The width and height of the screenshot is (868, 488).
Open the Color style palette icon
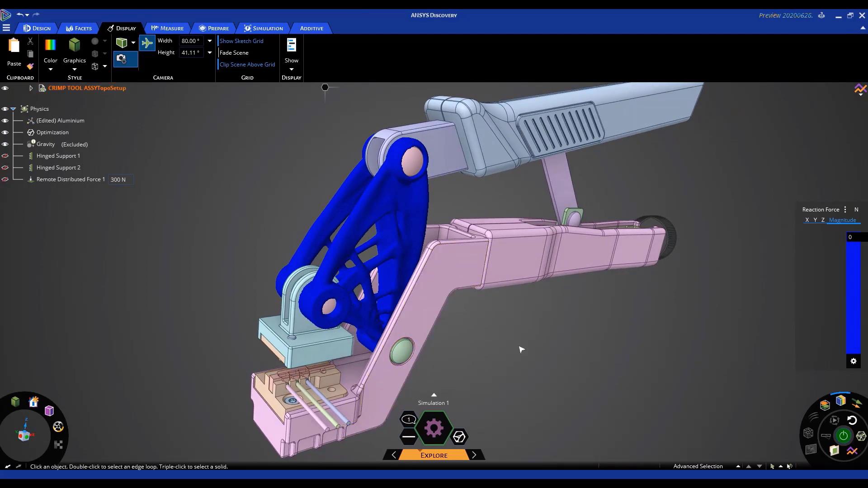[x=50, y=45]
